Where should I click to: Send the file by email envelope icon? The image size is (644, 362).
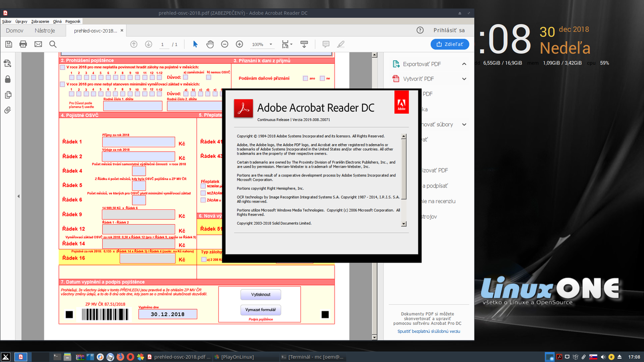[x=38, y=44]
